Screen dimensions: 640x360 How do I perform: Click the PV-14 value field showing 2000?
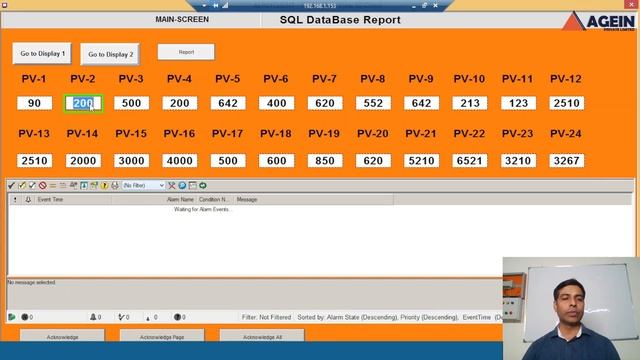[83, 161]
